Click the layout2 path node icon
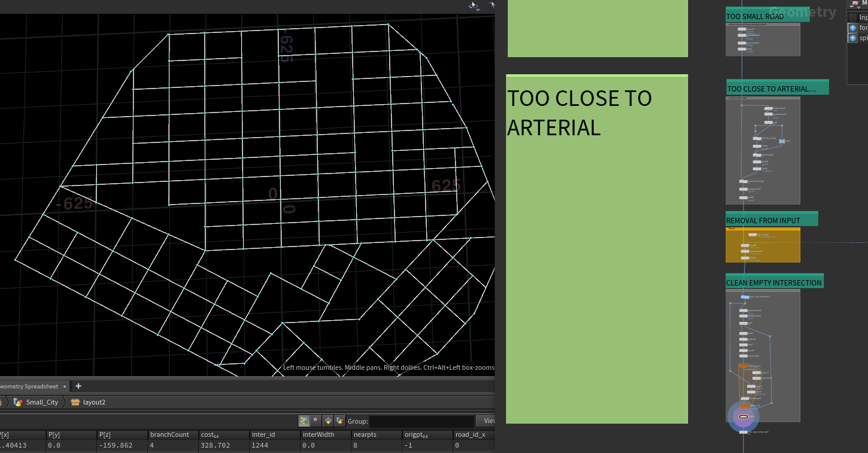868x453 pixels. 75,402
